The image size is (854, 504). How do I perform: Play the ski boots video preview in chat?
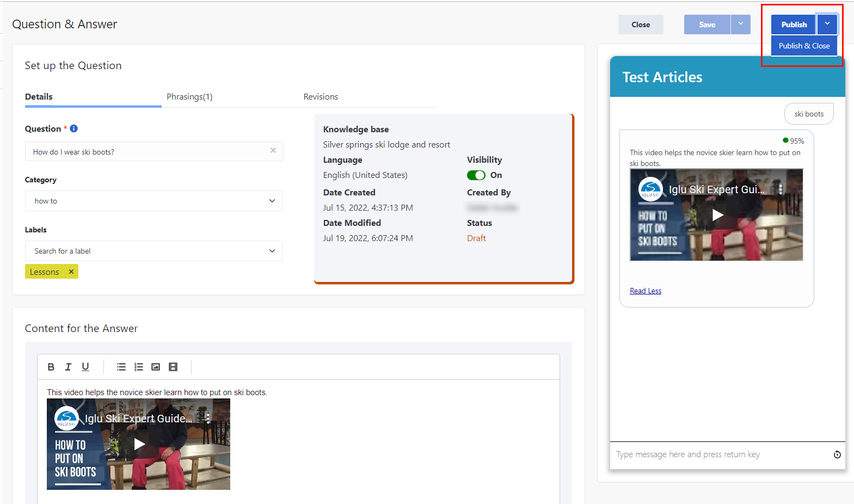(718, 215)
